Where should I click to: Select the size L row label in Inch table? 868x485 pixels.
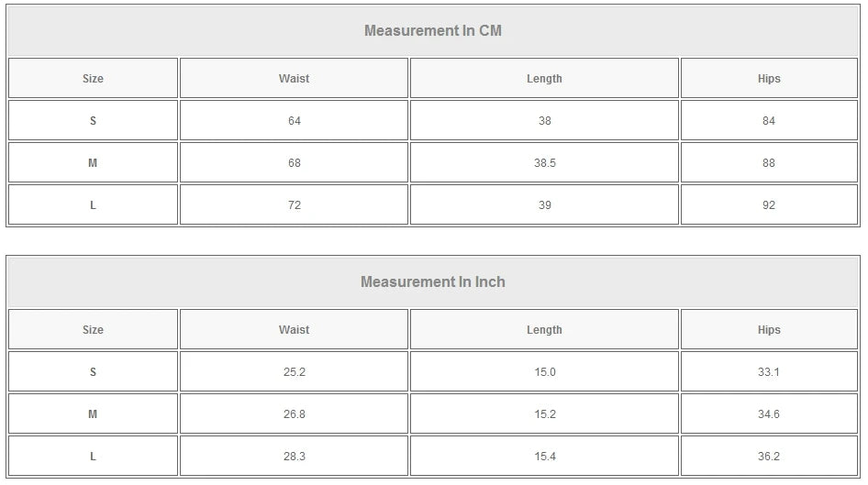(x=93, y=457)
